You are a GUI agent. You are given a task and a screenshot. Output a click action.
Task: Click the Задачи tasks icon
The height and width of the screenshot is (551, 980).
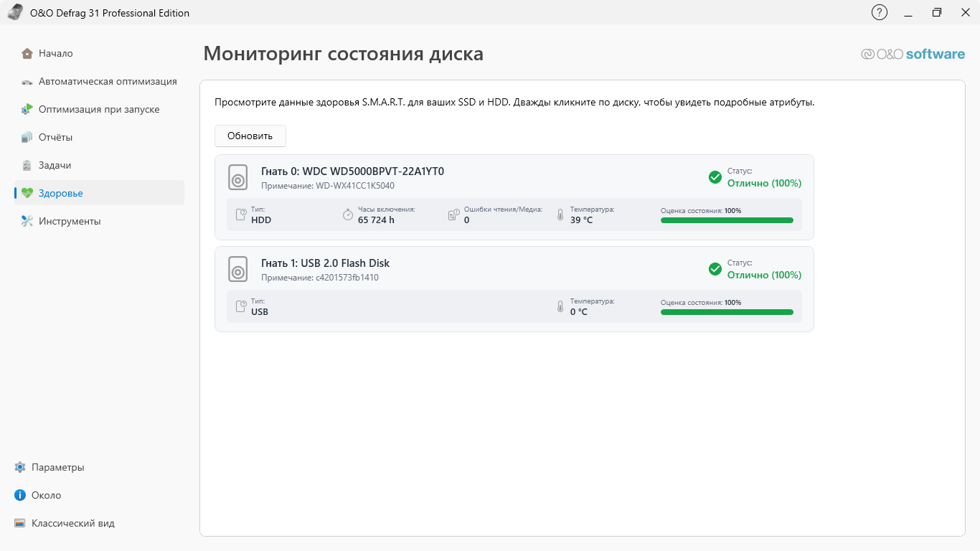coord(27,165)
